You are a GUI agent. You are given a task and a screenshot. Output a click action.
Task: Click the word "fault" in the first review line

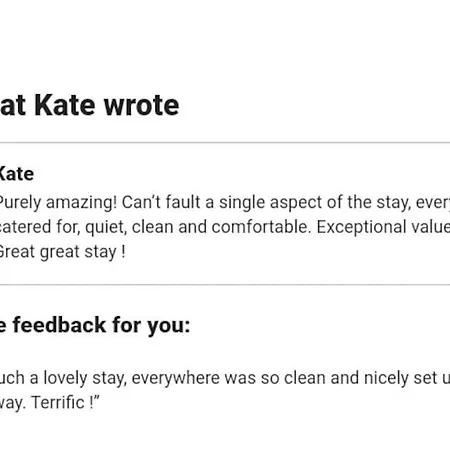[183, 202]
